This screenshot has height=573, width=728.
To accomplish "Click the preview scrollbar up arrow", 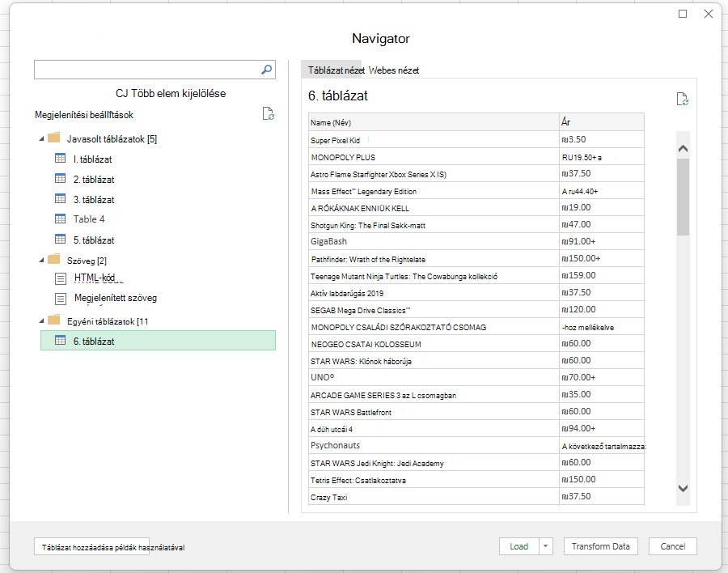I will point(683,149).
